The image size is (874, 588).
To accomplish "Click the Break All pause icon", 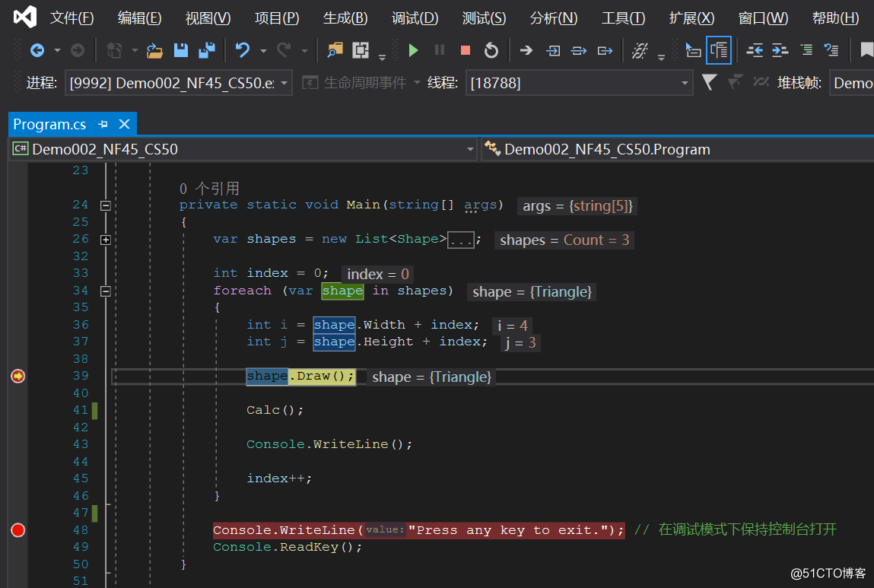I will click(x=440, y=51).
